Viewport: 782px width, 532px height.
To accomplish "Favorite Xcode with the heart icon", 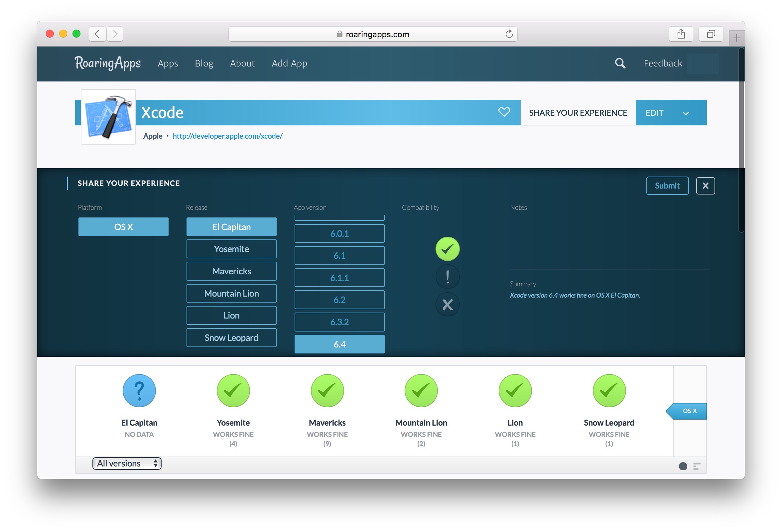I will click(504, 112).
